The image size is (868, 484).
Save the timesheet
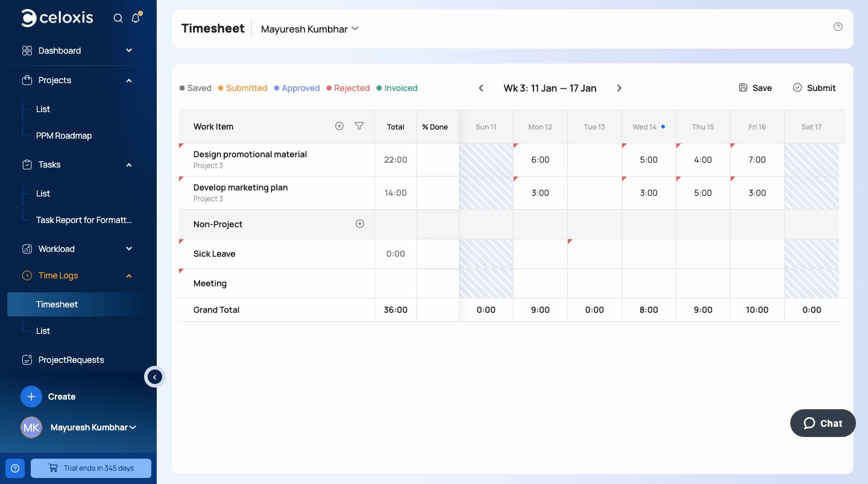pyautogui.click(x=755, y=88)
